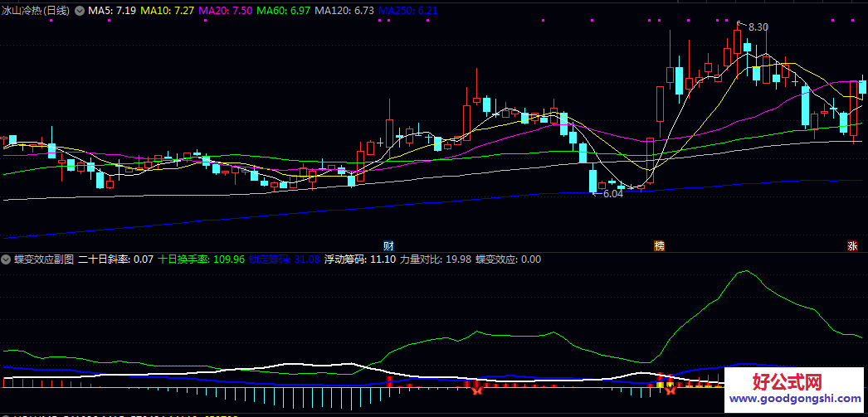Click the second red butterfly signal icon
This screenshot has width=868, height=417.
click(670, 388)
